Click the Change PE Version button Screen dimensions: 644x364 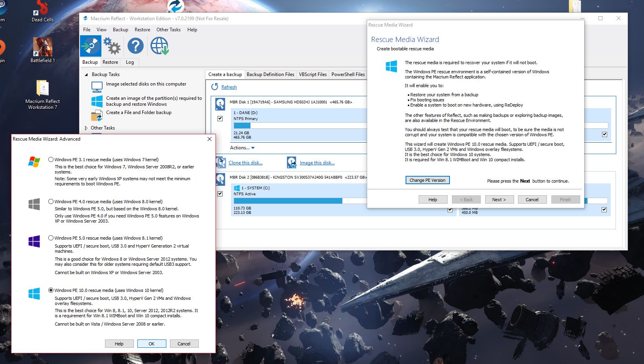427,180
